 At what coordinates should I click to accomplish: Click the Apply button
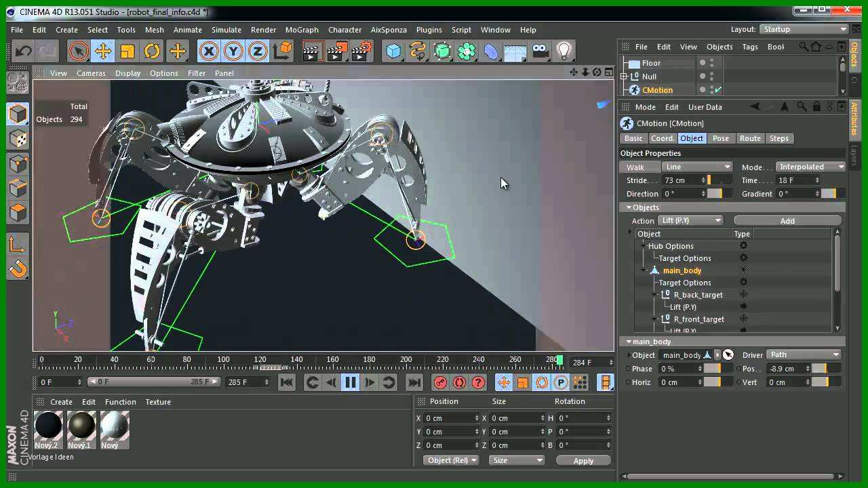point(583,460)
